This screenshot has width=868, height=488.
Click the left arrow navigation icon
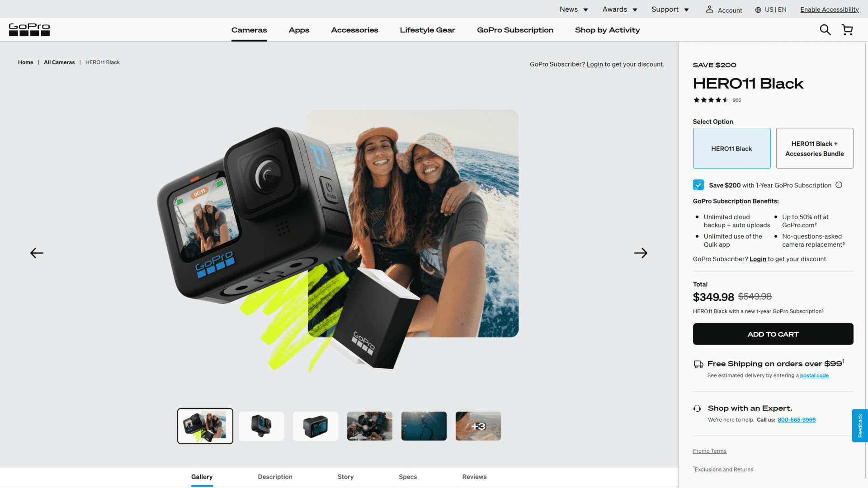[x=36, y=253]
